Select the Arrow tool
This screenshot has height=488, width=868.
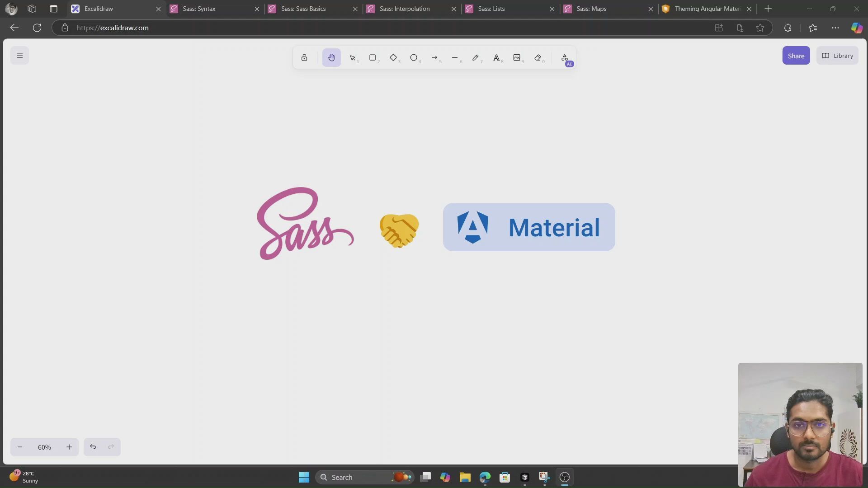[435, 57]
